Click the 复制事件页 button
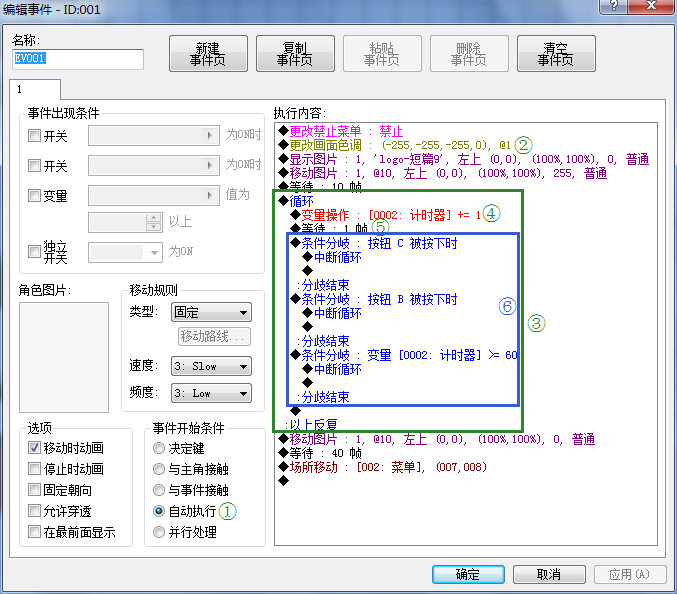 tap(295, 53)
